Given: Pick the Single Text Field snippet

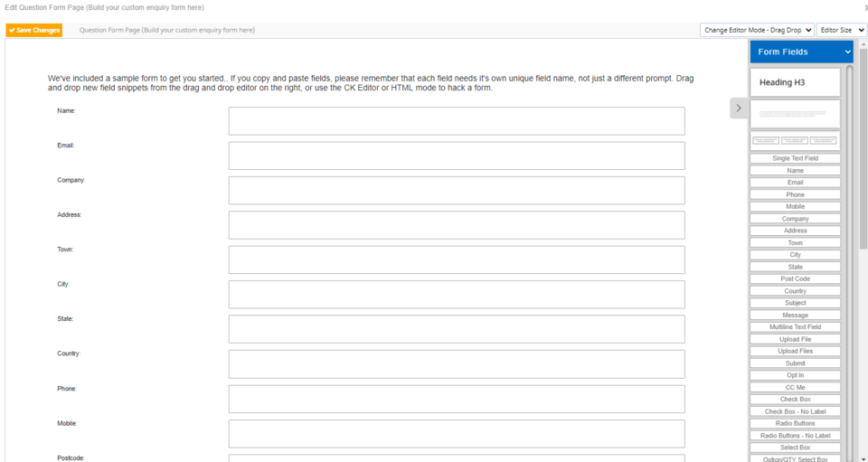Looking at the screenshot, I should 796,158.
